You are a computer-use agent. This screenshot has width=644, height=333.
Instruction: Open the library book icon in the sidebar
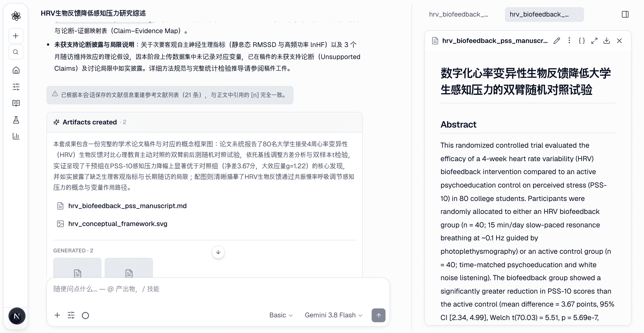[x=16, y=103]
